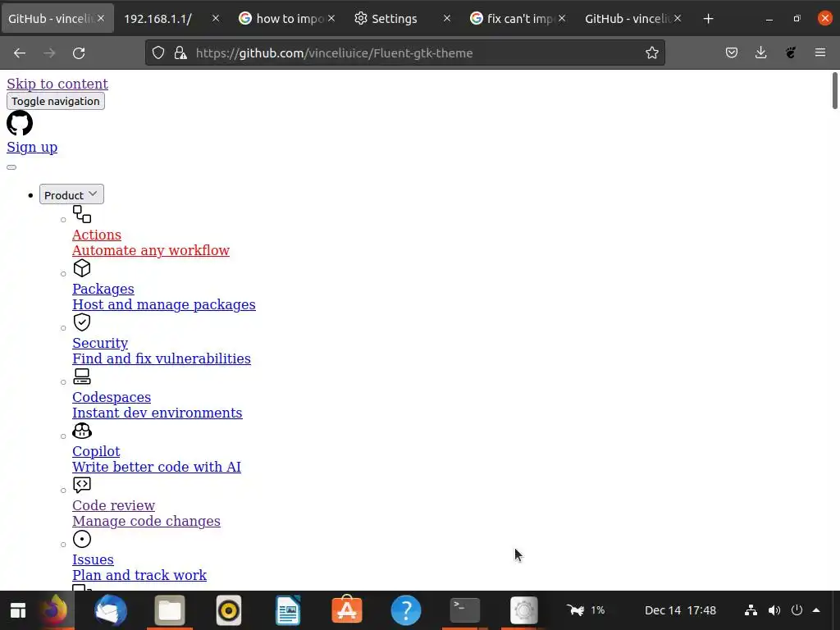Click the volume speaker tray icon

tap(774, 610)
